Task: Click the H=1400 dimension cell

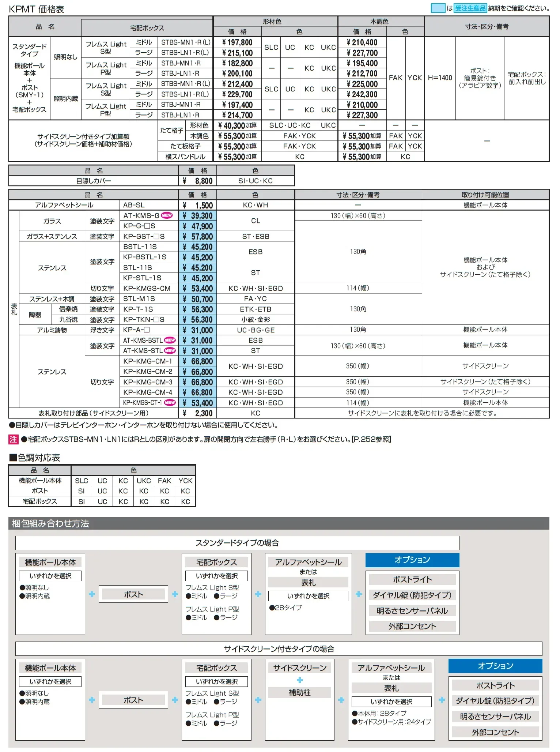Action: (440, 78)
